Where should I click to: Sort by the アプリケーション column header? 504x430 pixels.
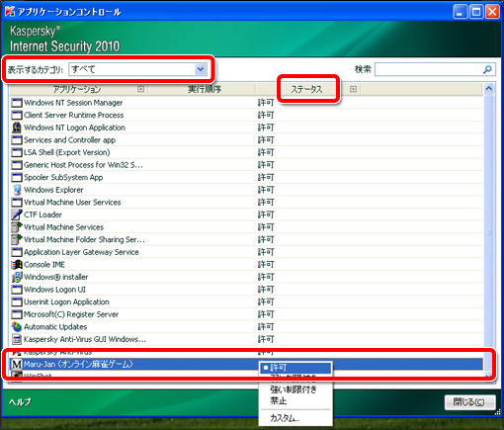click(x=77, y=89)
